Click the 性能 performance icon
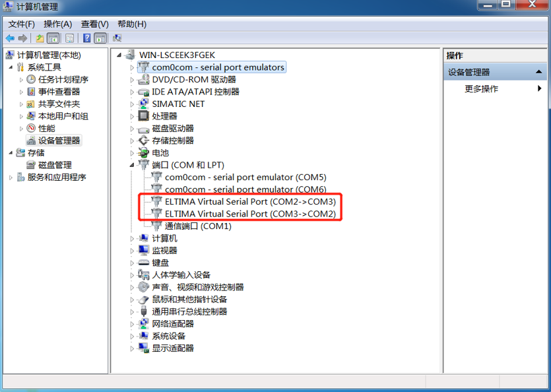 [x=31, y=128]
